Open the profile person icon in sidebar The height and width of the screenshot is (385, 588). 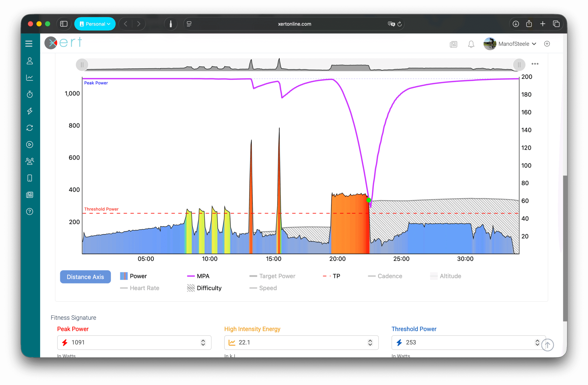coord(30,61)
